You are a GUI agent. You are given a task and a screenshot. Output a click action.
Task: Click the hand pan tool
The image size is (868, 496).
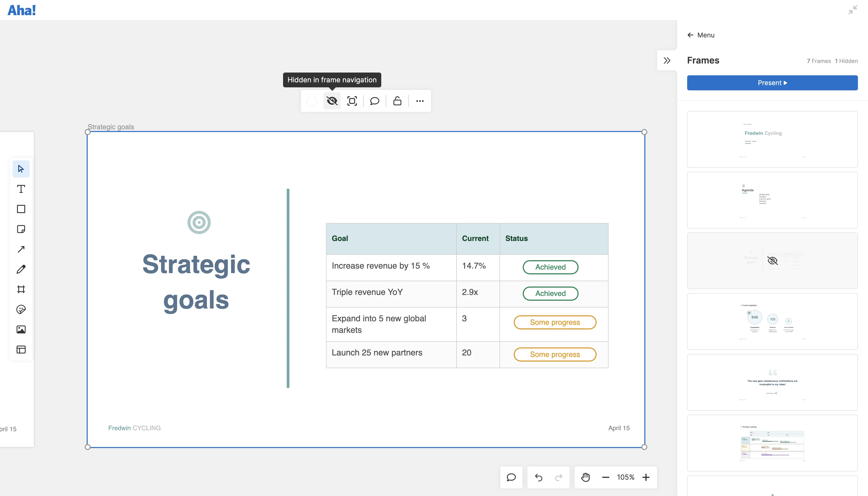point(585,477)
